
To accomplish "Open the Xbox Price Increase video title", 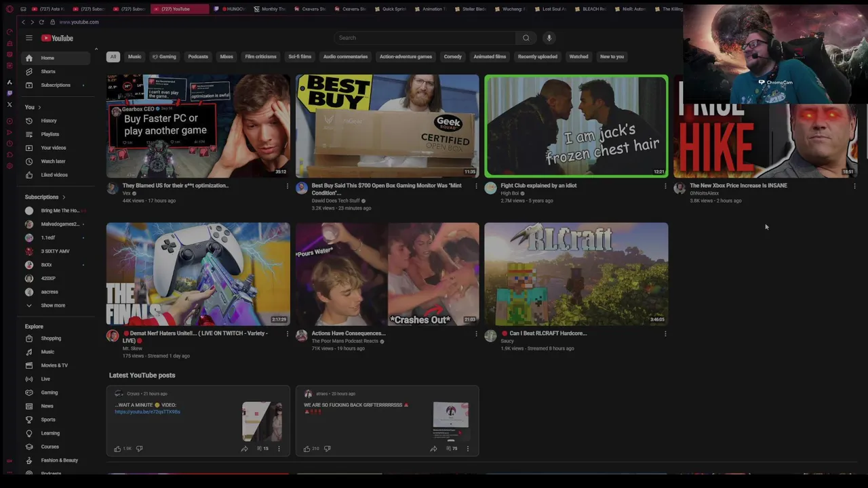I will pyautogui.click(x=738, y=186).
